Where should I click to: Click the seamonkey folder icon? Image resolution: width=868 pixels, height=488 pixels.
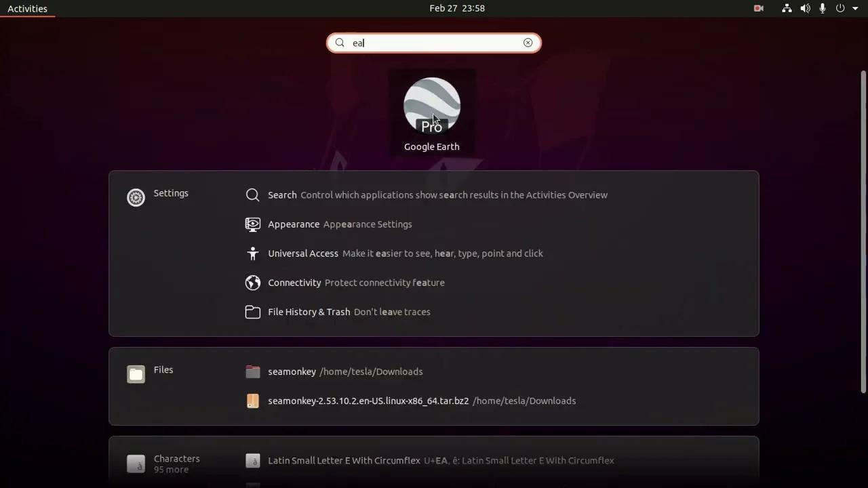pyautogui.click(x=253, y=371)
